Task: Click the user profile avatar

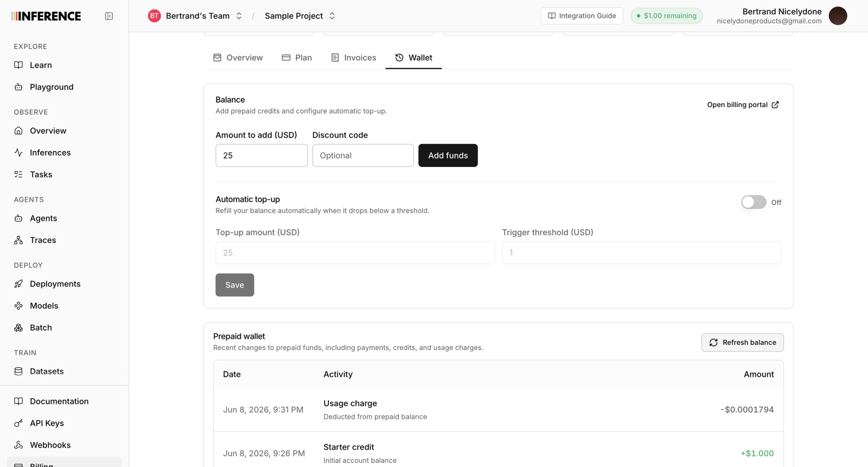Action: coord(838,16)
